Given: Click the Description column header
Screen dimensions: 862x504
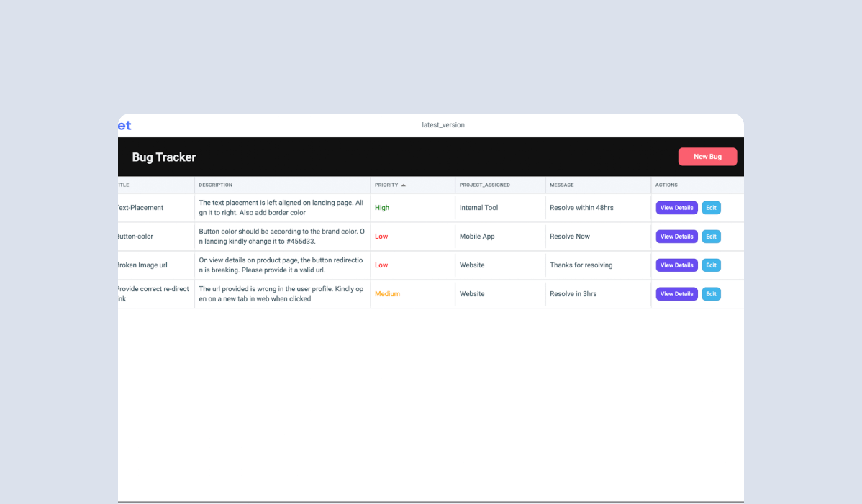Looking at the screenshot, I should coord(215,185).
